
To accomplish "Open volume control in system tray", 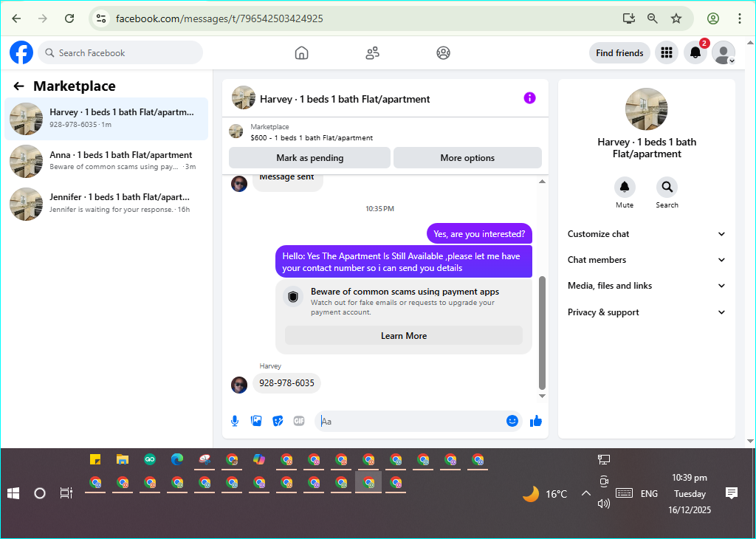I will [604, 504].
